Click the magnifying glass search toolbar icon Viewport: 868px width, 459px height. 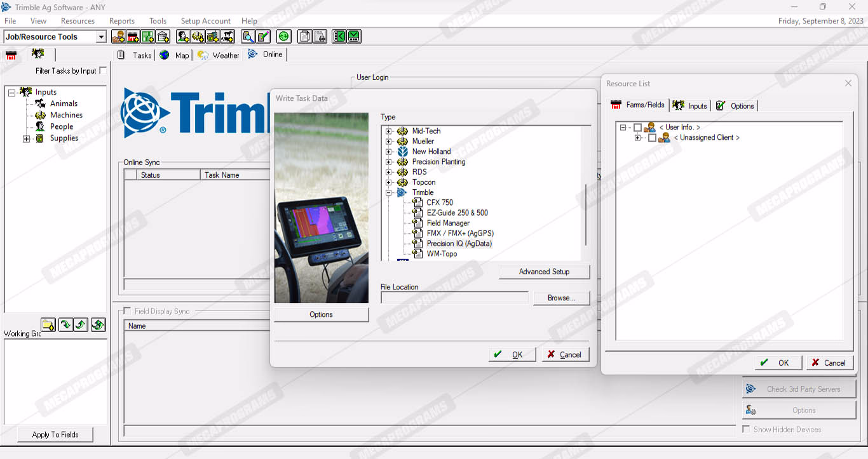coord(248,37)
